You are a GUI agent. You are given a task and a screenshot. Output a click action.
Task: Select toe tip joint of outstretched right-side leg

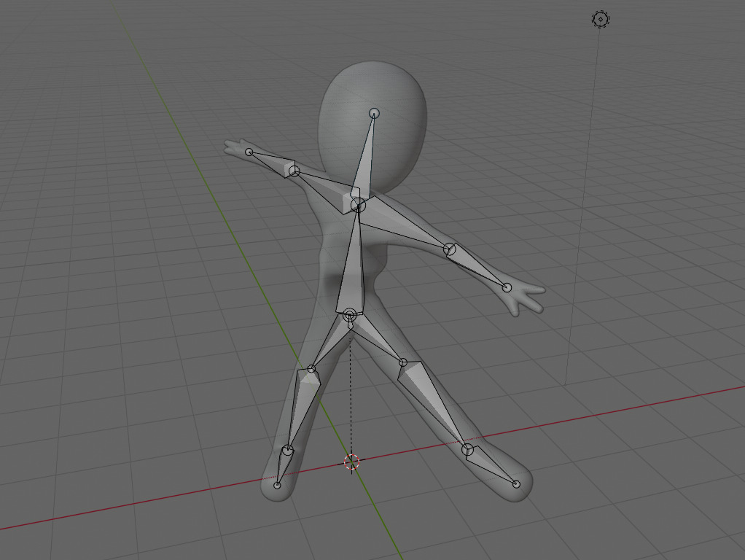coord(516,484)
